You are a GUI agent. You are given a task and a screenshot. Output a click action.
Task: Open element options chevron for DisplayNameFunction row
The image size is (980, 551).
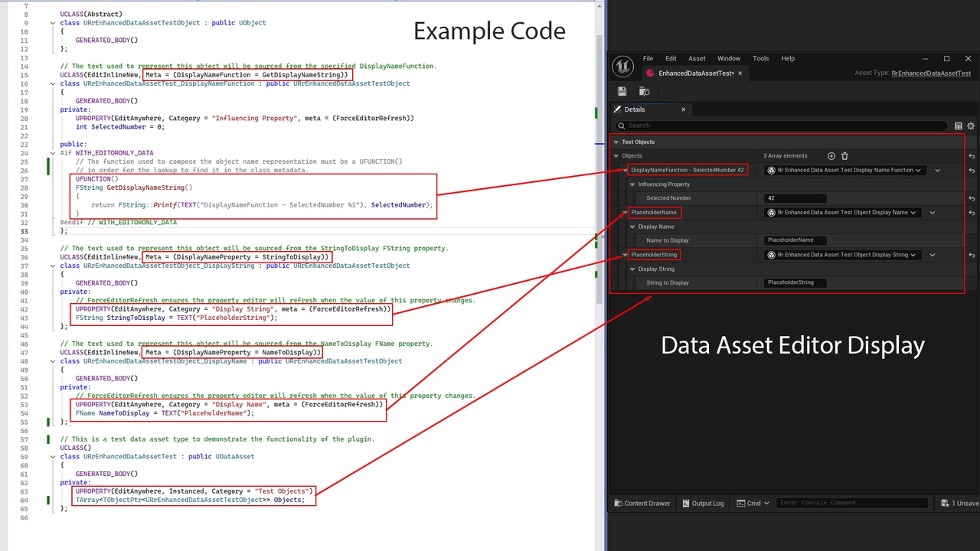point(938,170)
